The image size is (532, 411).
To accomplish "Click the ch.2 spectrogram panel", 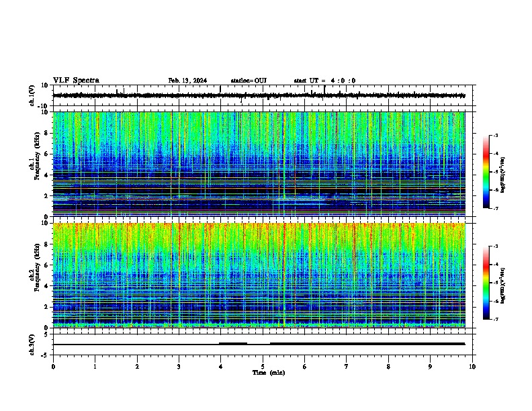I will click(x=259, y=275).
